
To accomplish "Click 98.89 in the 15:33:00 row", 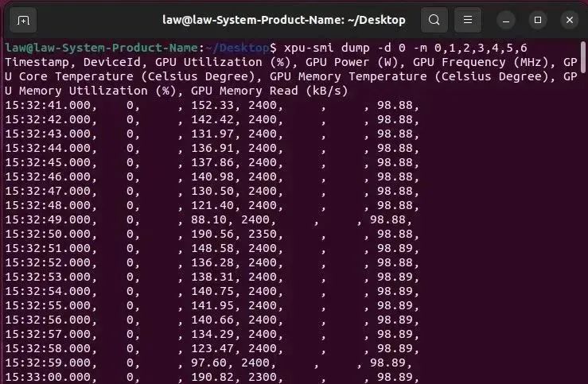I will point(395,377).
